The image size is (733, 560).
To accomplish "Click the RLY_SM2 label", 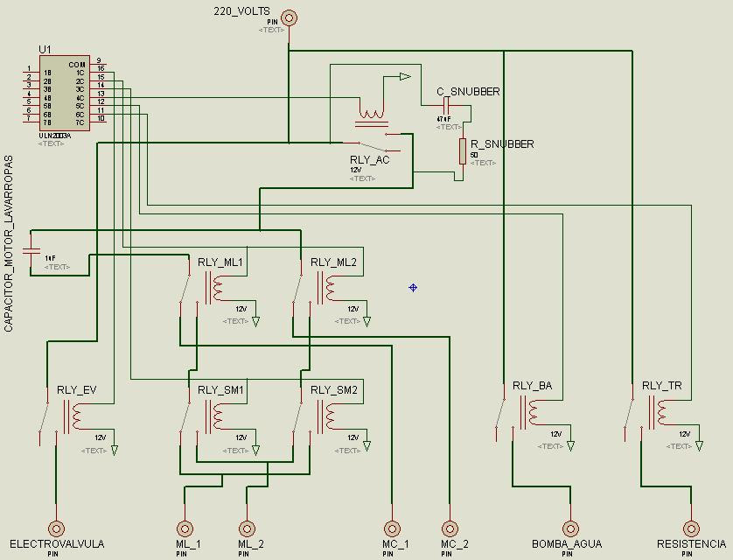I will (x=334, y=390).
